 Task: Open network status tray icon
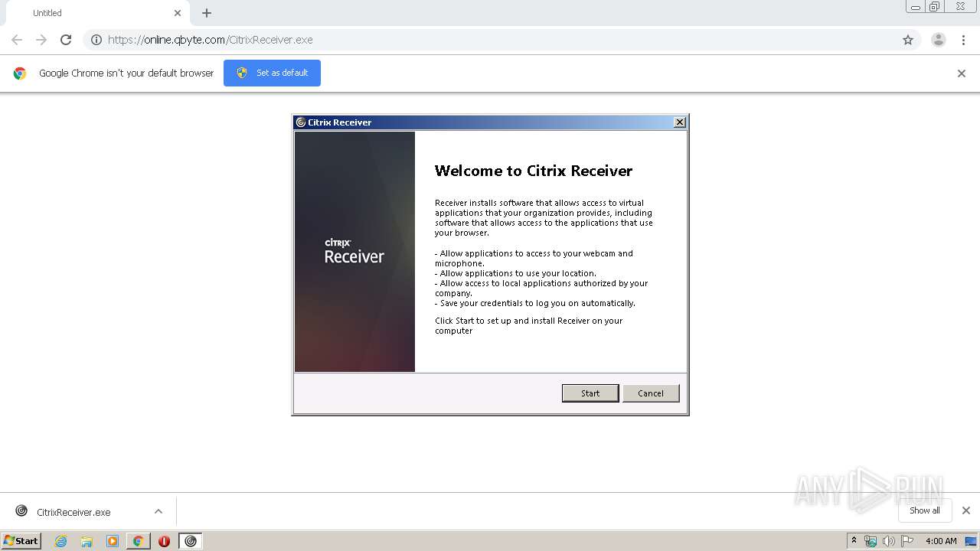point(871,541)
